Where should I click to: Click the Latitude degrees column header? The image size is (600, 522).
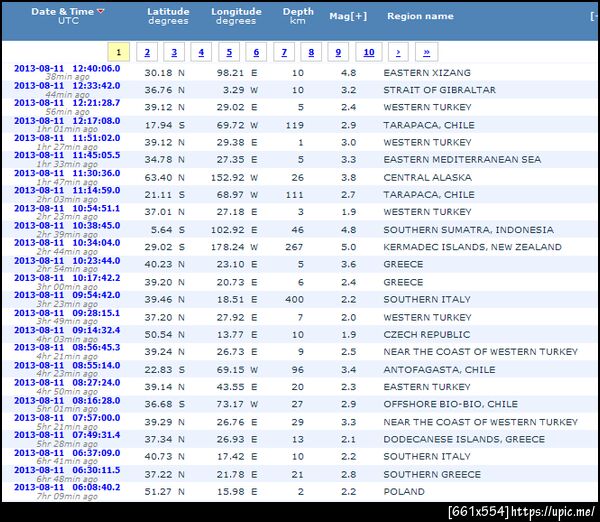click(168, 16)
